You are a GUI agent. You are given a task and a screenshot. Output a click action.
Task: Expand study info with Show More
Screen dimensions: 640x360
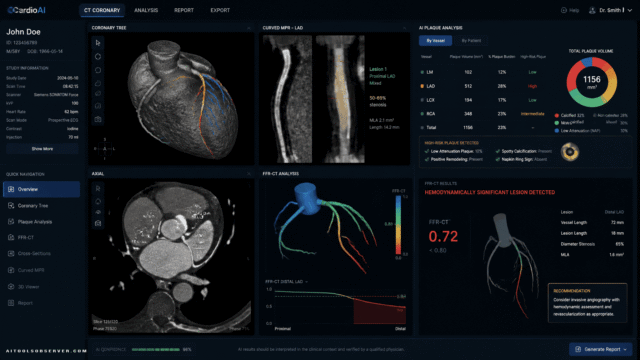[x=42, y=149]
